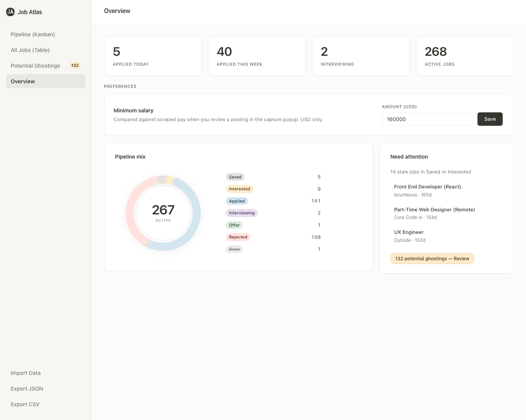This screenshot has width=526, height=420.
Task: Focus the Amount (USD) salary field
Action: (x=428, y=119)
